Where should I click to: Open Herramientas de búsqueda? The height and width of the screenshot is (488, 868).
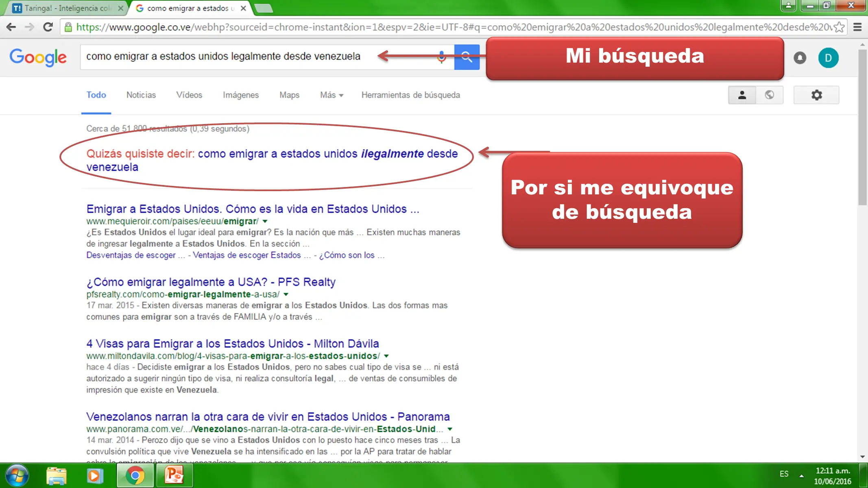pyautogui.click(x=411, y=95)
